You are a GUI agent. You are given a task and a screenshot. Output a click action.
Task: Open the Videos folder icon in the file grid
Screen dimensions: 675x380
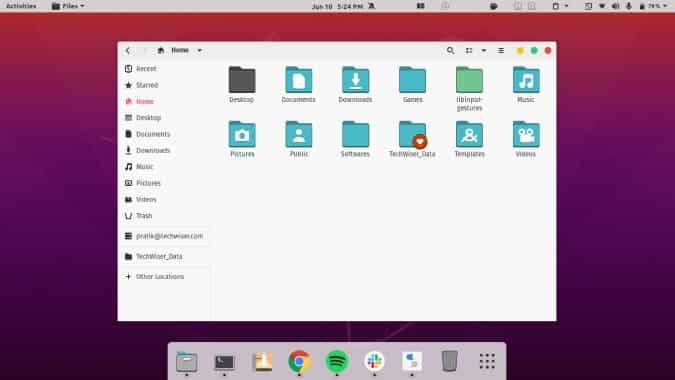click(x=526, y=134)
